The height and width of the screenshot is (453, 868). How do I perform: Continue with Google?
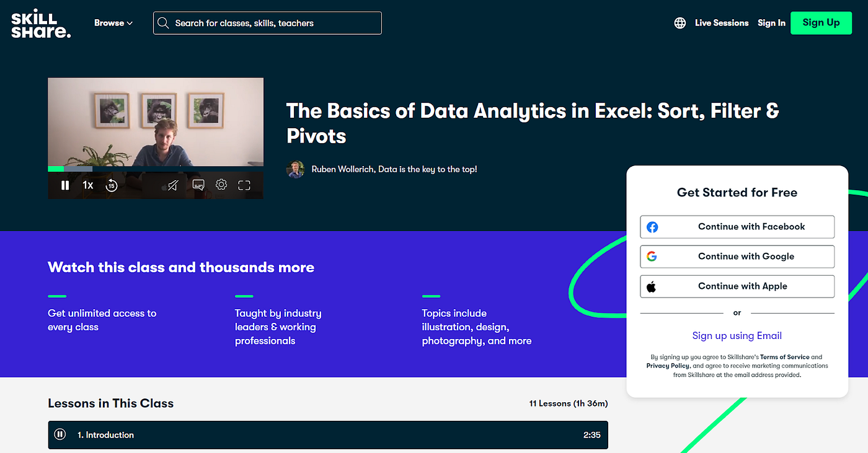737,257
